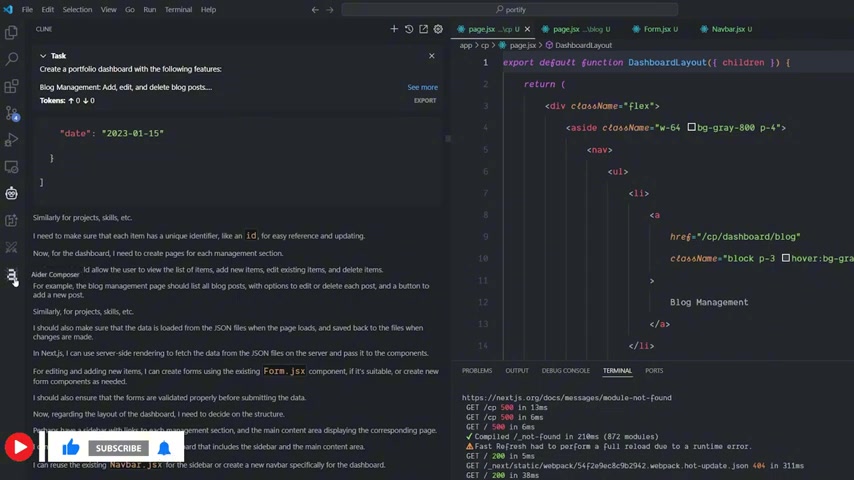The width and height of the screenshot is (854, 480).
Task: Open color picker for hover:bg-gra swatch
Action: click(785, 258)
